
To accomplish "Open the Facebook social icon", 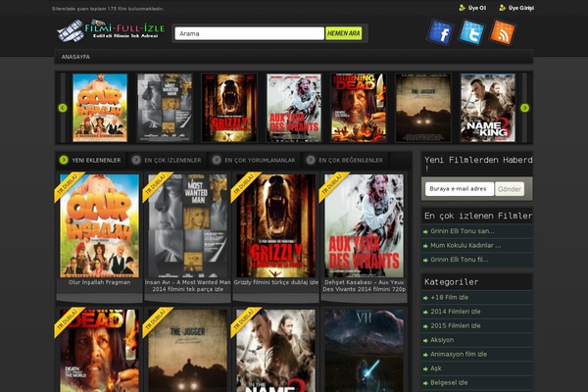I will pyautogui.click(x=440, y=32).
